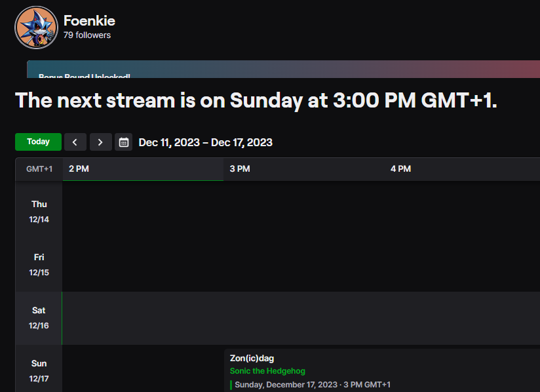
Task: Open the Bonus Round Unlocked banner
Action: tap(282, 71)
